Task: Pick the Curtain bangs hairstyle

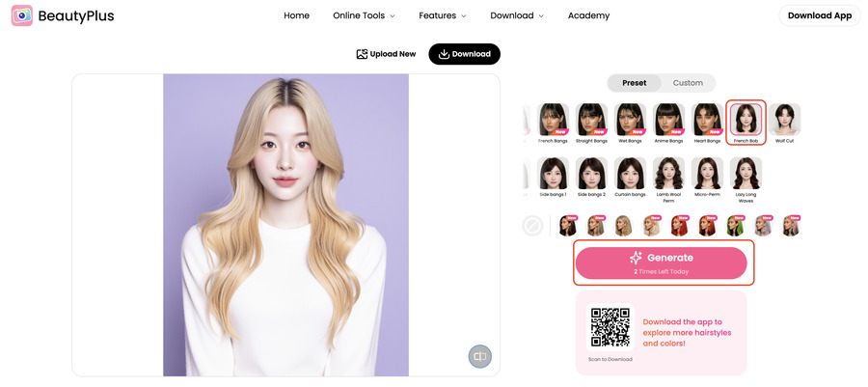Action: 630,178
